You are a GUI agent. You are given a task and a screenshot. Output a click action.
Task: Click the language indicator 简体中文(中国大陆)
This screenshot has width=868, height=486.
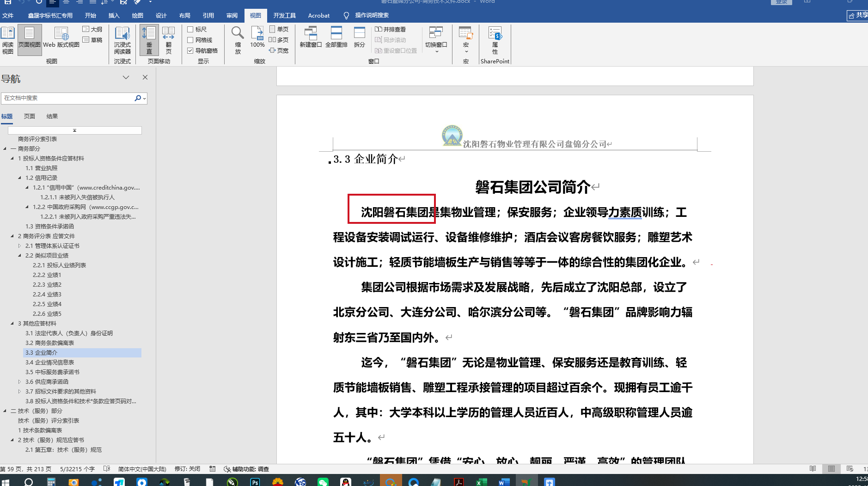tap(142, 469)
